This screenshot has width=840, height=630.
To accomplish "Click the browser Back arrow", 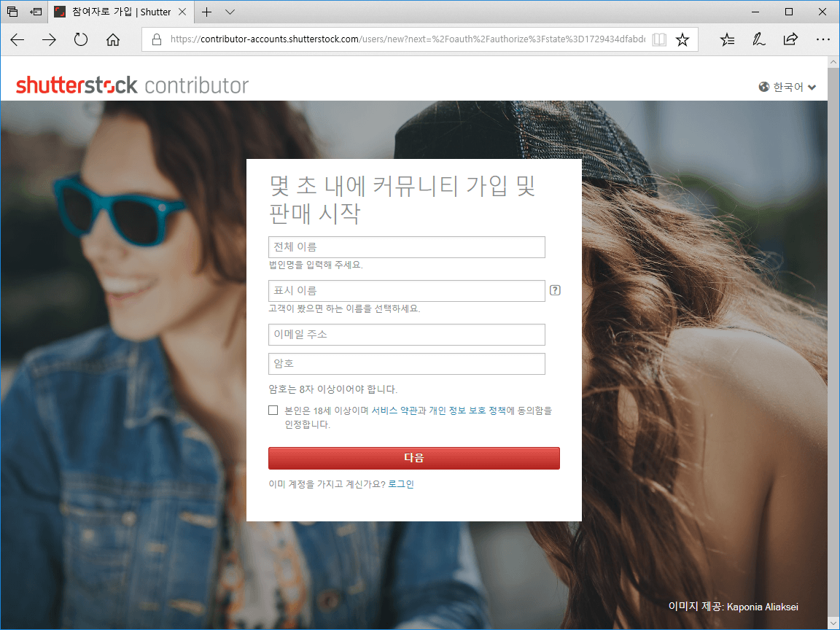I will click(17, 39).
